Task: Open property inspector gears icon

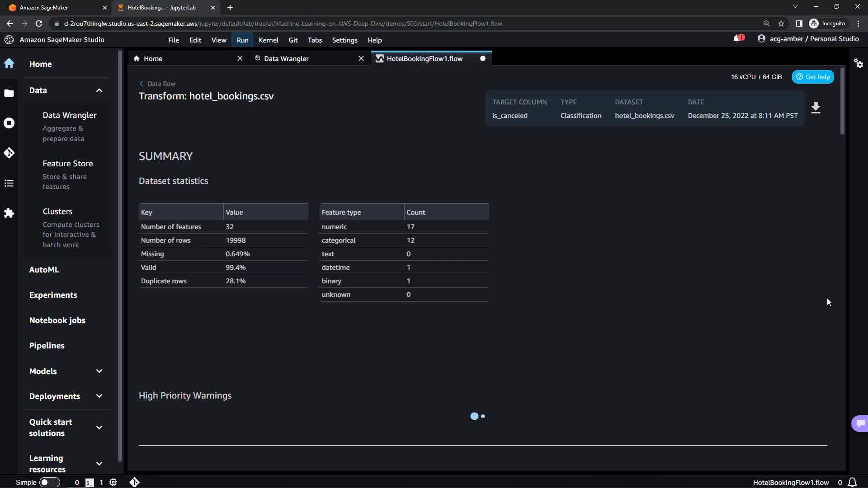Action: pos(858,63)
